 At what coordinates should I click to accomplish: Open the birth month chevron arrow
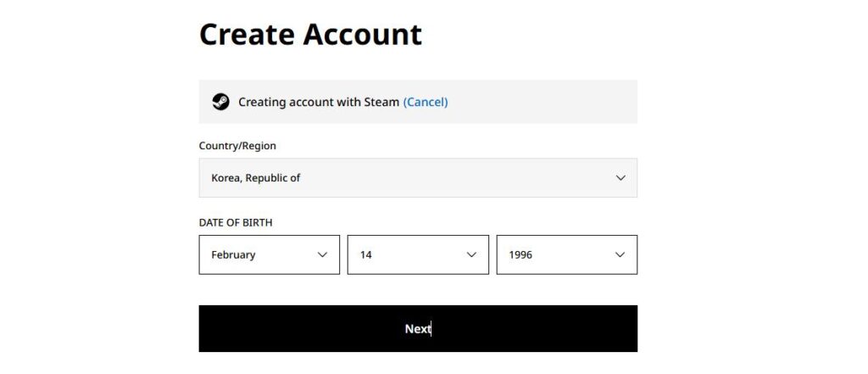322,254
